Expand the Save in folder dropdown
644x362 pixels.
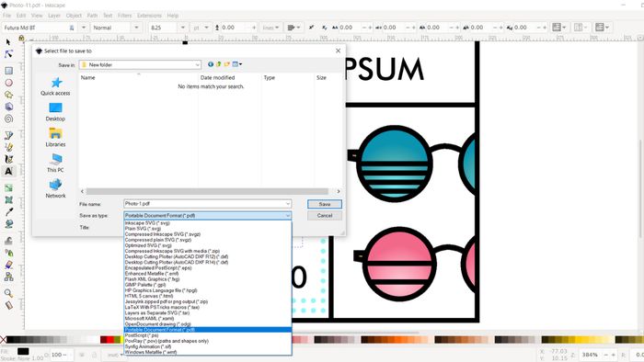click(197, 65)
